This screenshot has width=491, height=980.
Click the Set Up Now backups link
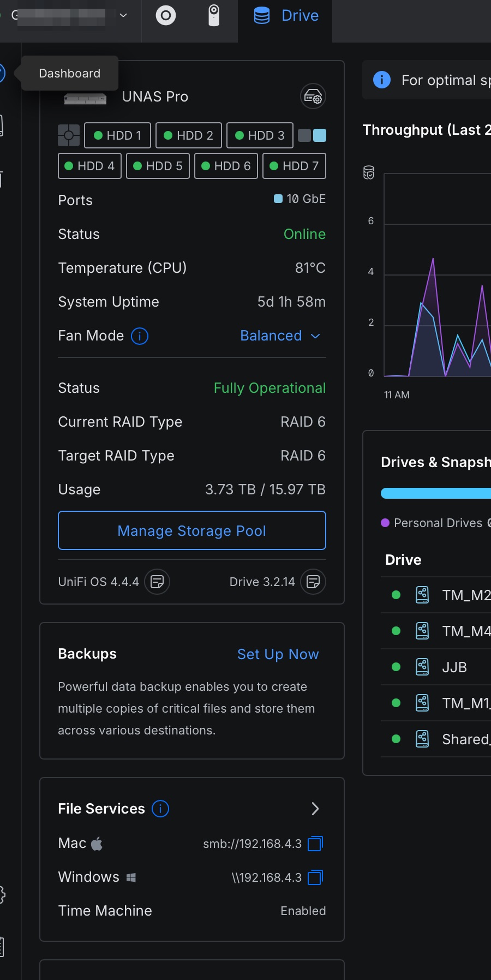(x=278, y=654)
